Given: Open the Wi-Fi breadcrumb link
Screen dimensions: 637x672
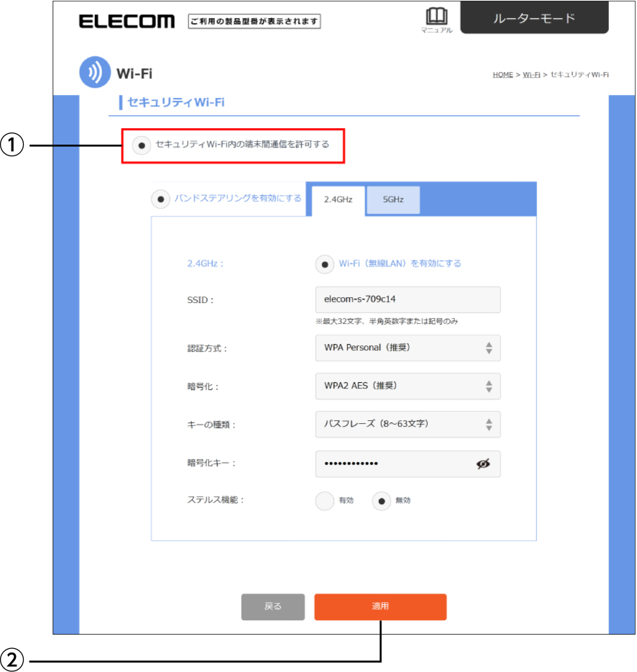Looking at the screenshot, I should [531, 75].
